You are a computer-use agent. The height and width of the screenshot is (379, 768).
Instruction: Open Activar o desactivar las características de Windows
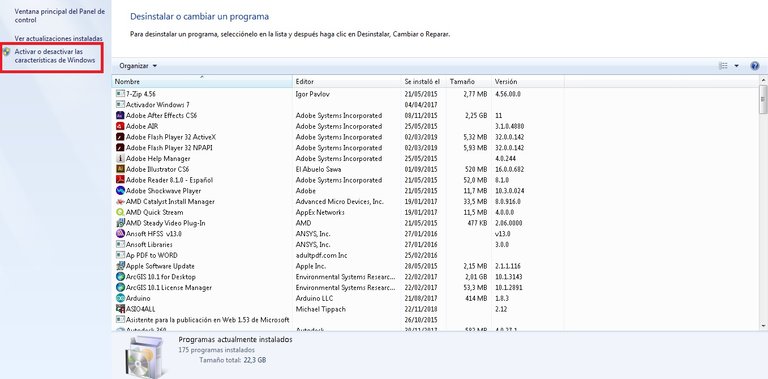click(x=55, y=55)
